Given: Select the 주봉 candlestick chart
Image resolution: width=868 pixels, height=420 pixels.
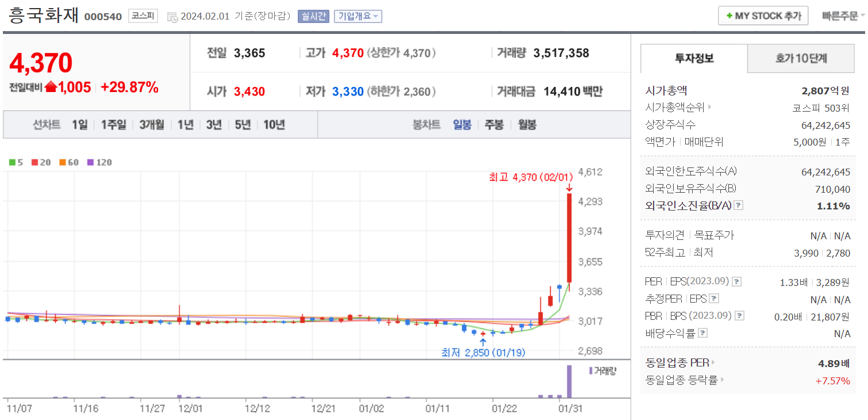Looking at the screenshot, I should click(x=494, y=125).
